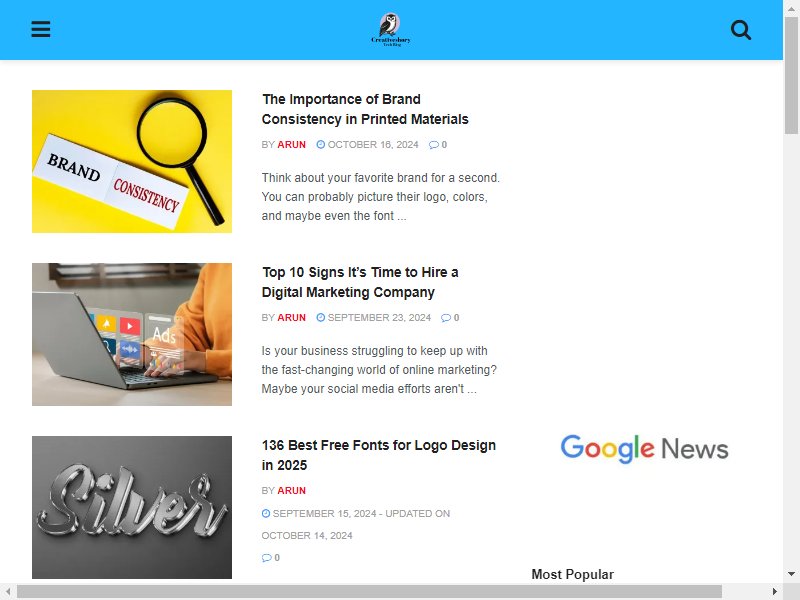Click author ARUN on Brand Consistency post
The height and width of the screenshot is (600, 800).
coord(291,145)
